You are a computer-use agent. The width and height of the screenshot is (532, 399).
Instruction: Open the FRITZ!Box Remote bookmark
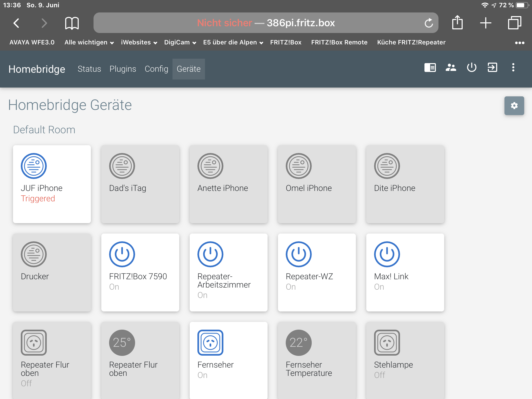[x=339, y=42]
